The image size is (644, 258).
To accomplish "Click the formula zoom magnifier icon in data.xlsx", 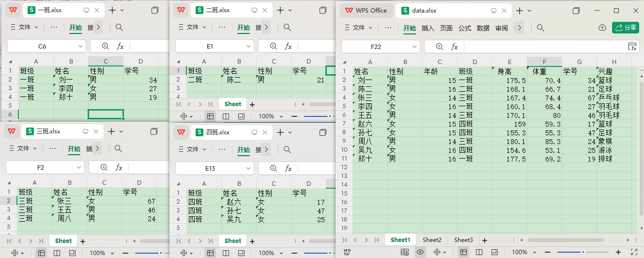I will pos(439,47).
